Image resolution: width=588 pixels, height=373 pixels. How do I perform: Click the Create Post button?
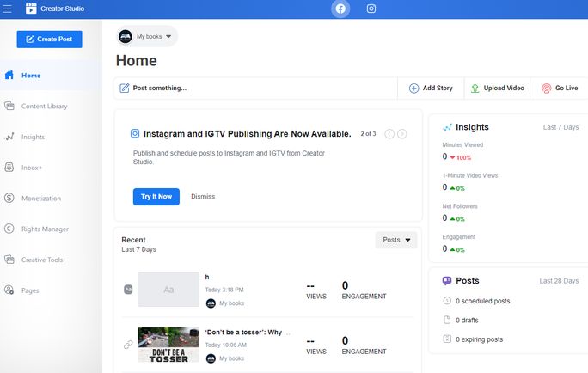pyautogui.click(x=50, y=39)
